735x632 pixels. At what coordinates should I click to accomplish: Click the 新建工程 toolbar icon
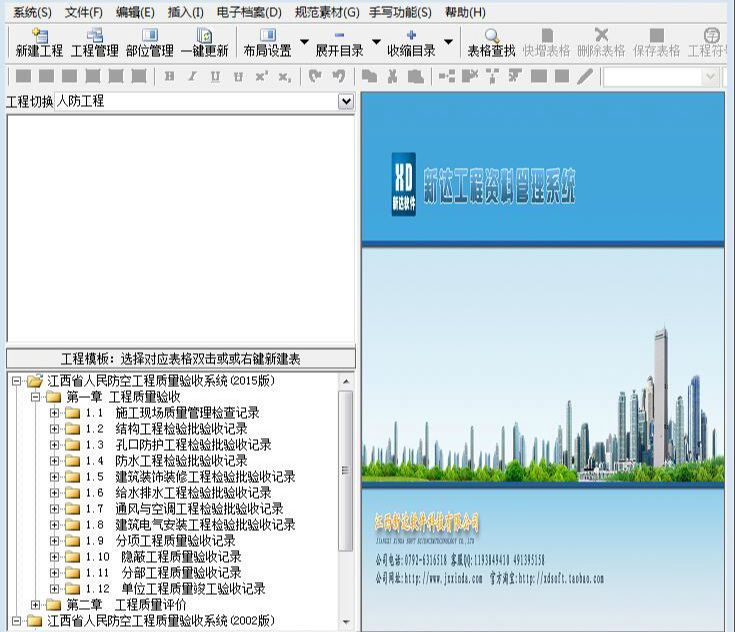point(39,42)
